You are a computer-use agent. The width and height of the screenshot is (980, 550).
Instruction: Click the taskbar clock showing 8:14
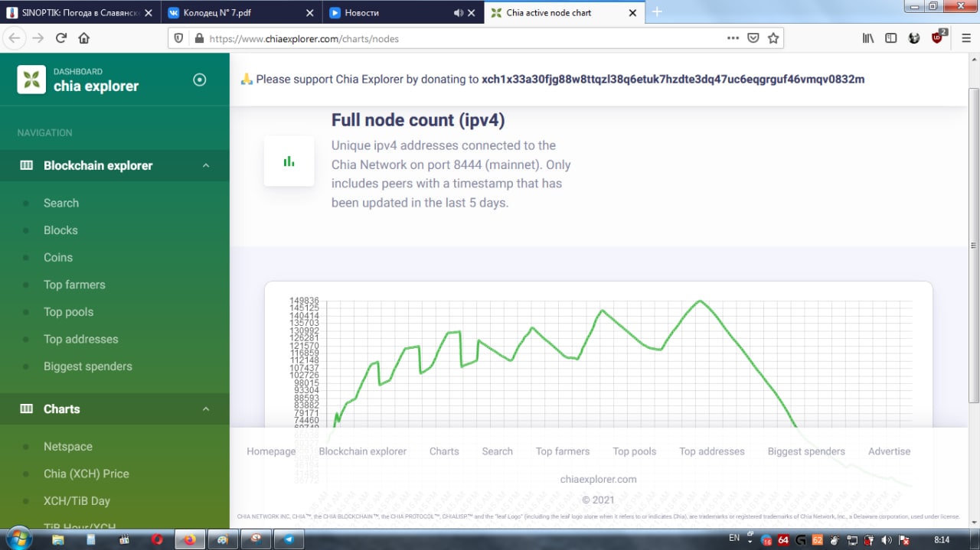942,539
